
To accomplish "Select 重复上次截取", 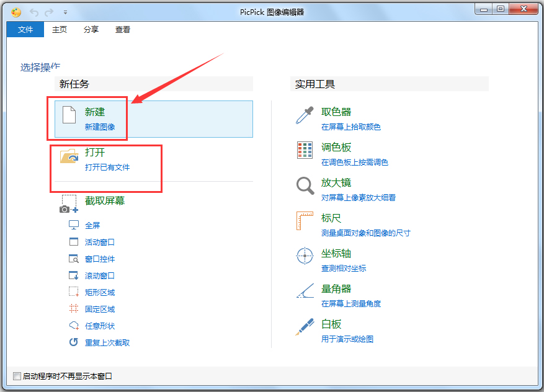I will click(107, 343).
